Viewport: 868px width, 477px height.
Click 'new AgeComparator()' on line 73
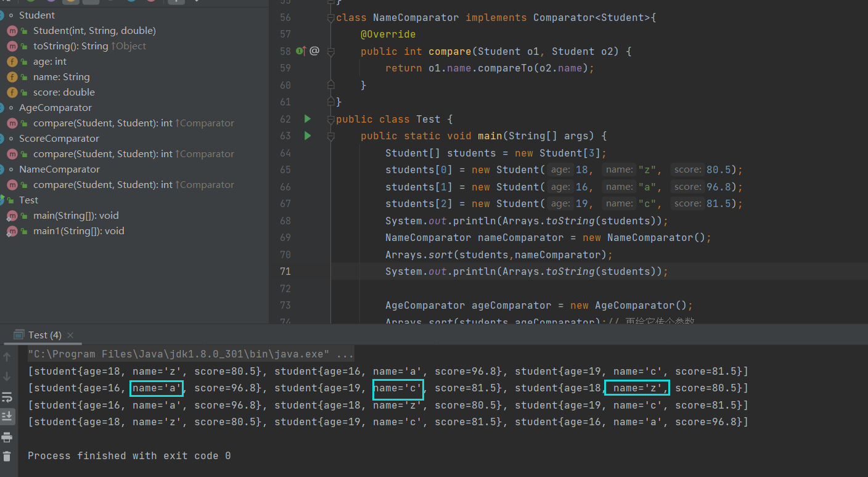pos(629,306)
